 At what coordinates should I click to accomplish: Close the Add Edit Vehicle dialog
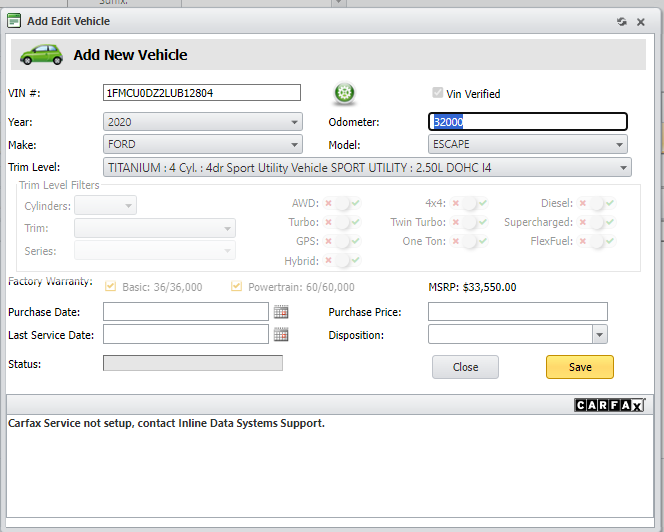coord(641,22)
